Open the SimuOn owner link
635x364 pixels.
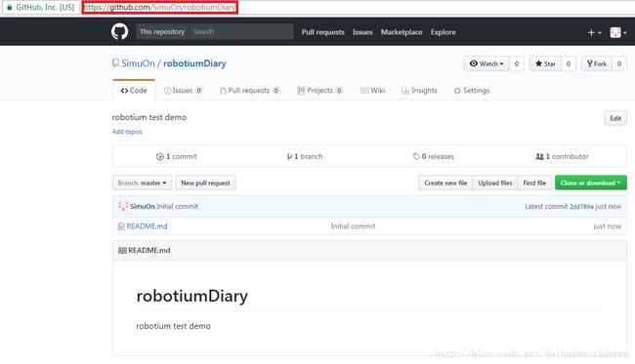tap(138, 63)
